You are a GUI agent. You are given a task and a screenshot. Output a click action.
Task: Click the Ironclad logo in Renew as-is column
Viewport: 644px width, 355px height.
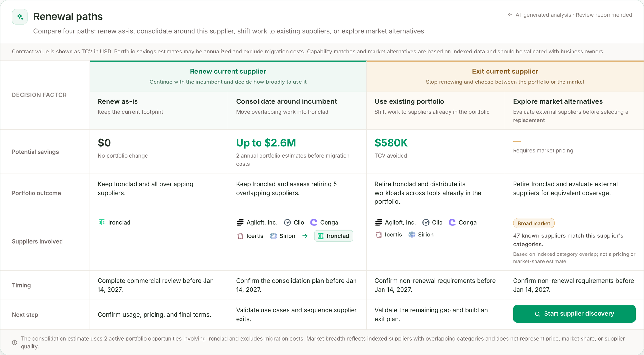102,222
